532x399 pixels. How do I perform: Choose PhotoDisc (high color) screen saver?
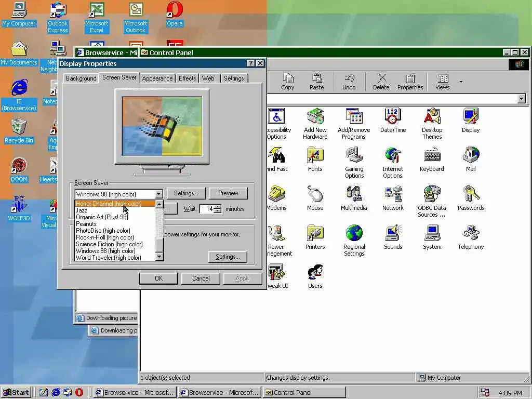click(115, 231)
